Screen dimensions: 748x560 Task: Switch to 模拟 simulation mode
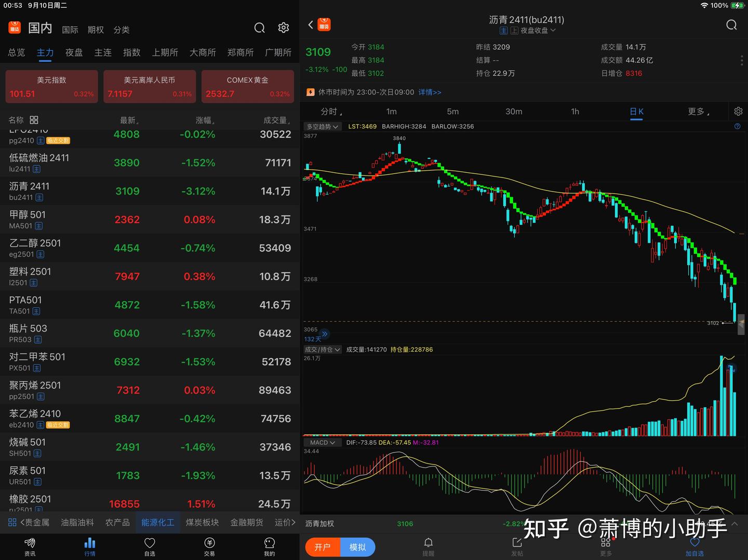(357, 547)
